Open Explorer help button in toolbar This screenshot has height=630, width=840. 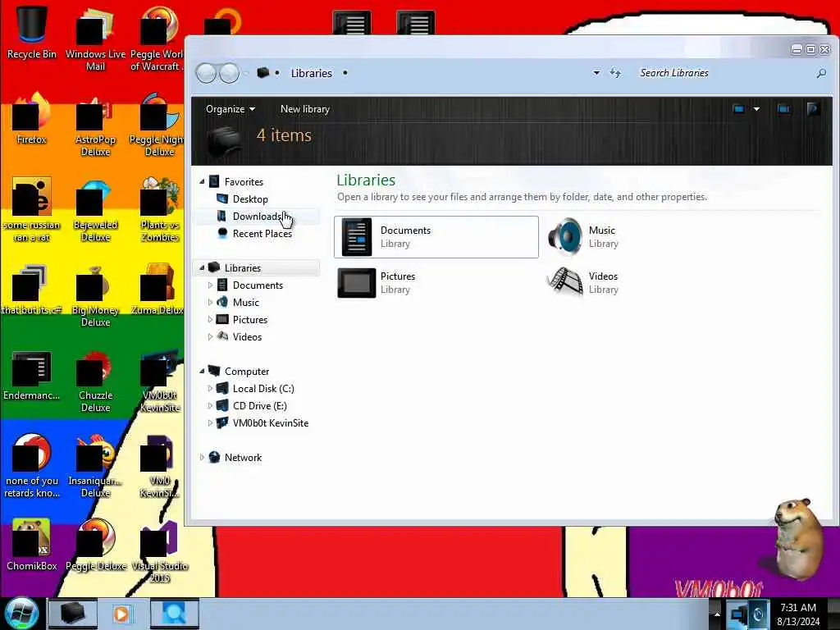[x=813, y=109]
